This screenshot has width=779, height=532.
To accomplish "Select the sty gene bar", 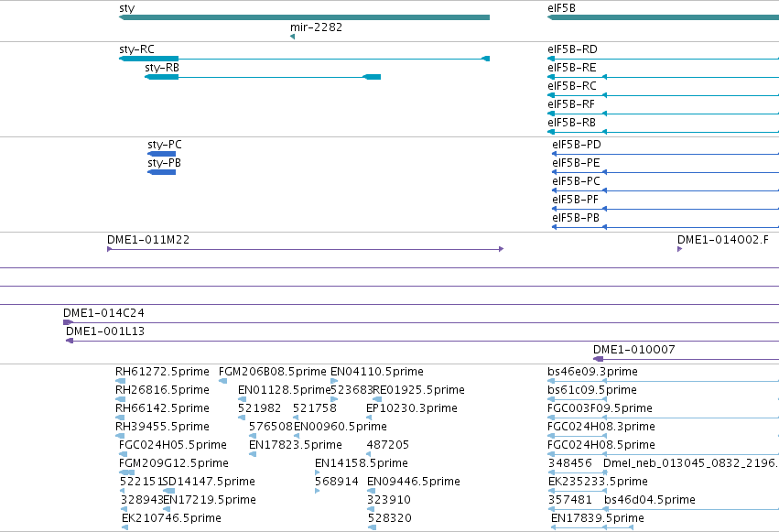I will [x=304, y=17].
